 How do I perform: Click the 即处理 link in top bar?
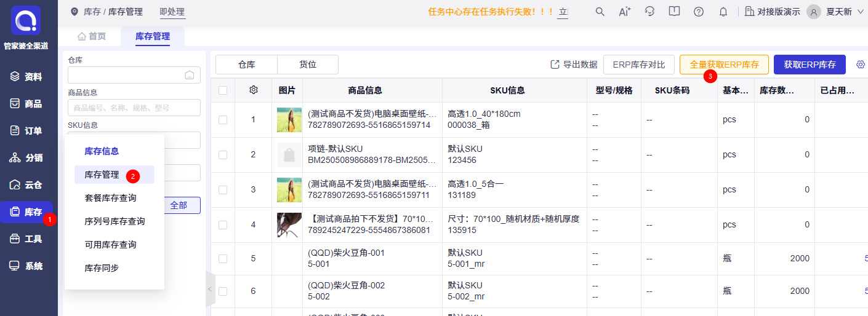172,12
